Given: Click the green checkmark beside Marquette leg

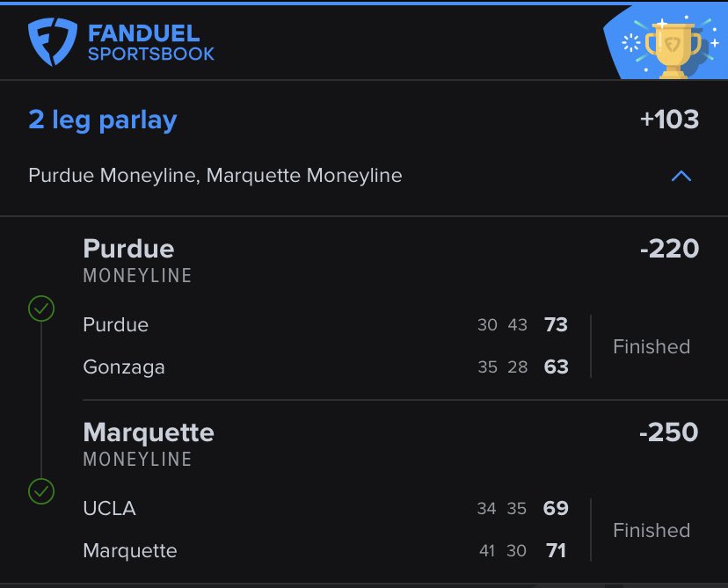Looking at the screenshot, I should click(x=41, y=491).
